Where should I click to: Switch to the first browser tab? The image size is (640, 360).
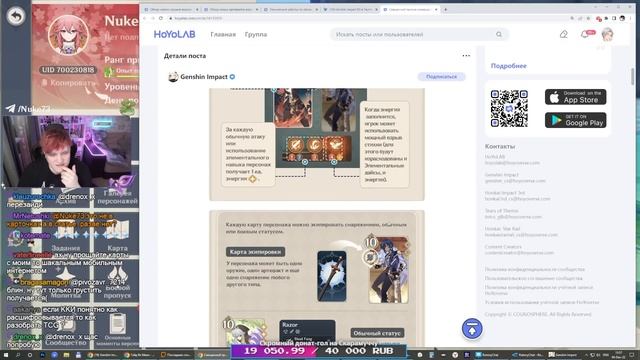(171, 9)
